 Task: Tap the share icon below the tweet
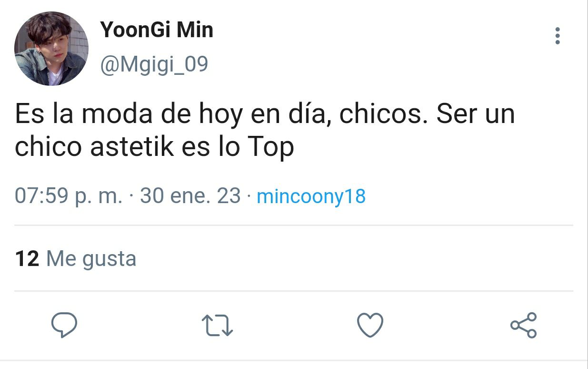[x=524, y=326]
